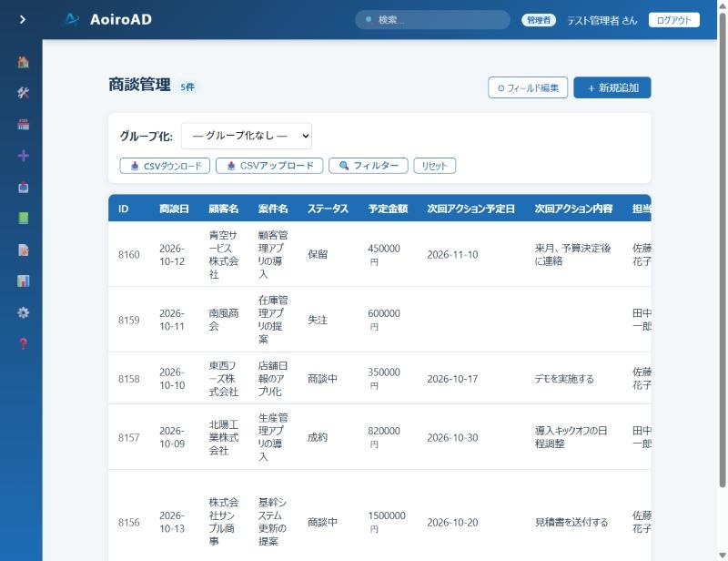The image size is (728, 561).
Task: Sort by 次回アクション予定日 column header
Action: (x=470, y=209)
